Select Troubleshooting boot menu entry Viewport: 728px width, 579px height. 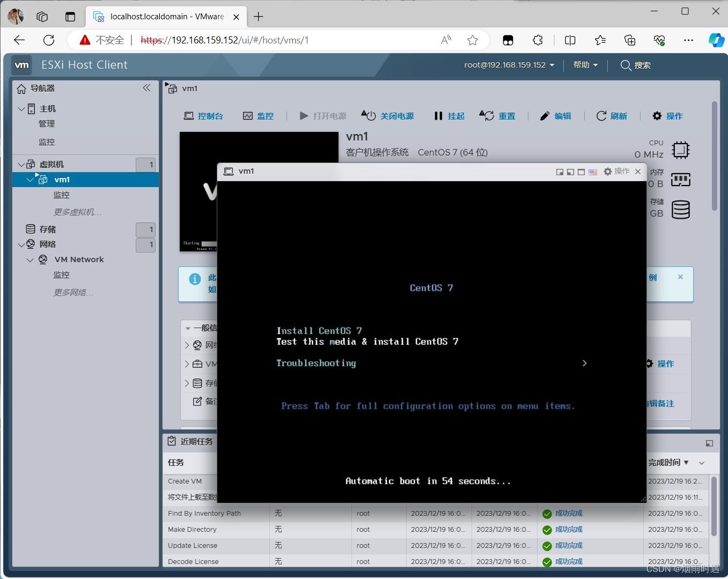[316, 363]
